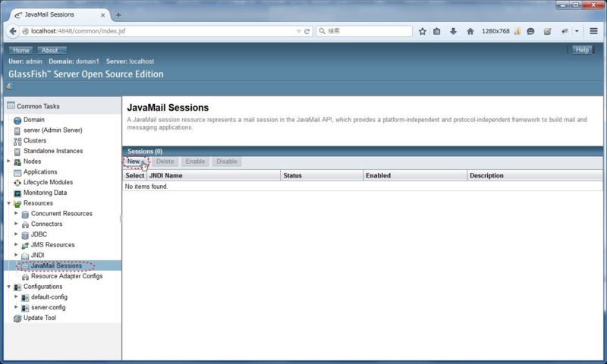Click the server-config icon

pos(25,308)
